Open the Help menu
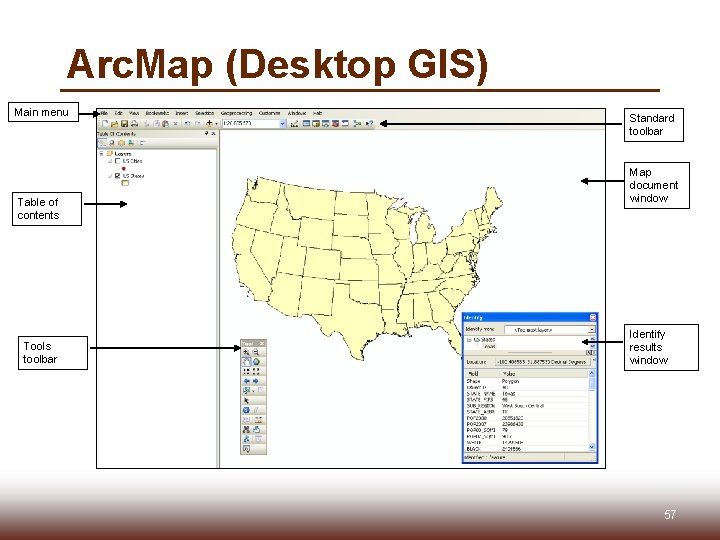 [x=318, y=113]
